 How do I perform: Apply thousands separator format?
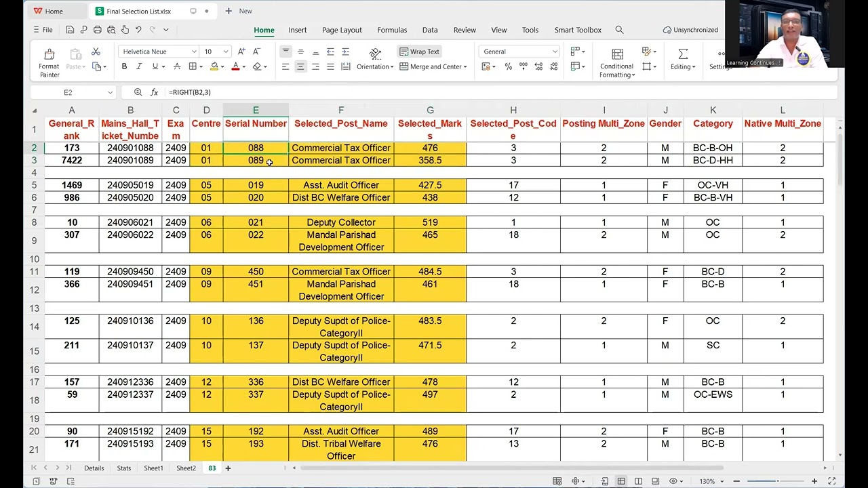tap(524, 66)
